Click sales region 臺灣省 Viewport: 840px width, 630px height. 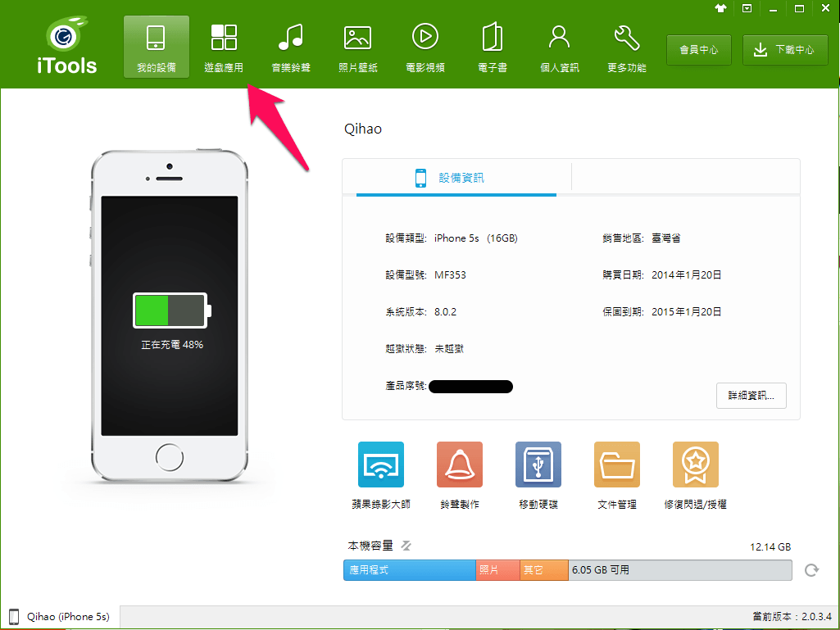click(666, 238)
